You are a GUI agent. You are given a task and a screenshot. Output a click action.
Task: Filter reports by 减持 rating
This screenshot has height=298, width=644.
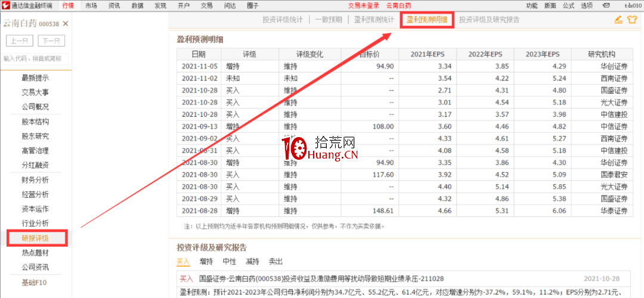tap(252, 262)
